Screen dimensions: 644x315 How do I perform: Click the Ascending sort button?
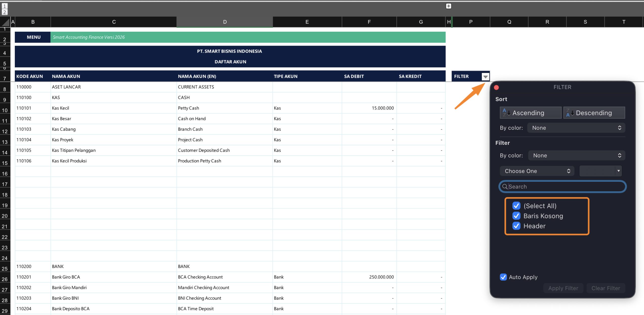pos(530,113)
